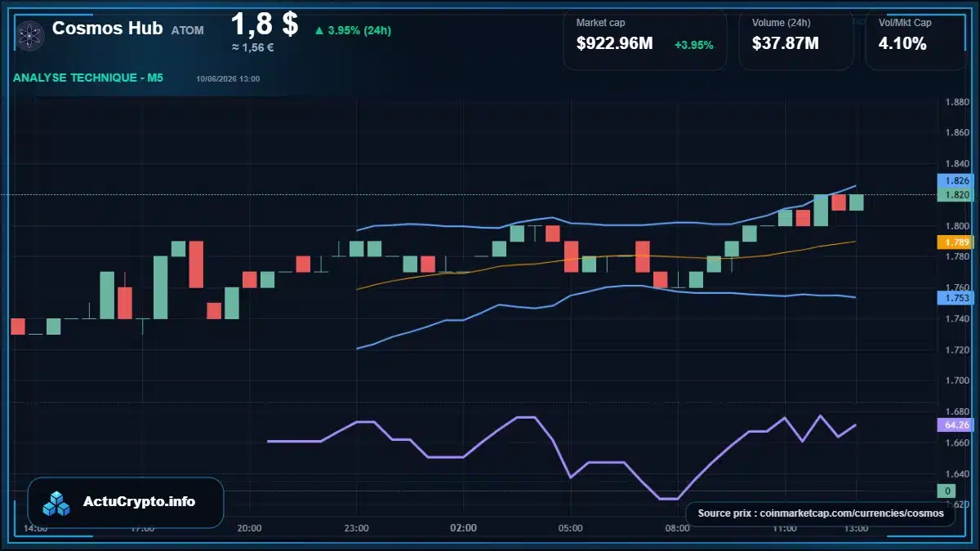Click the '1.780' price axis label

tap(956, 257)
